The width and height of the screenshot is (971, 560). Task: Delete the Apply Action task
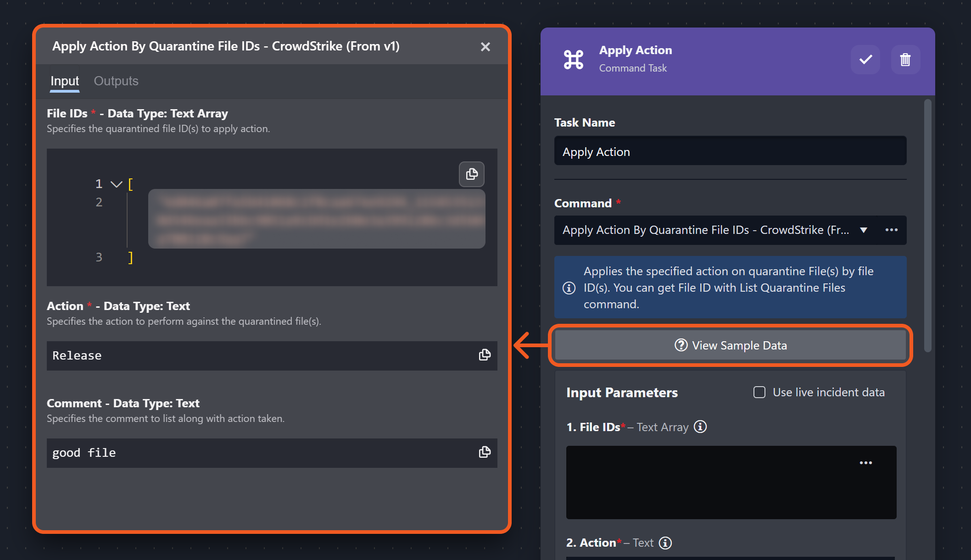pos(905,60)
